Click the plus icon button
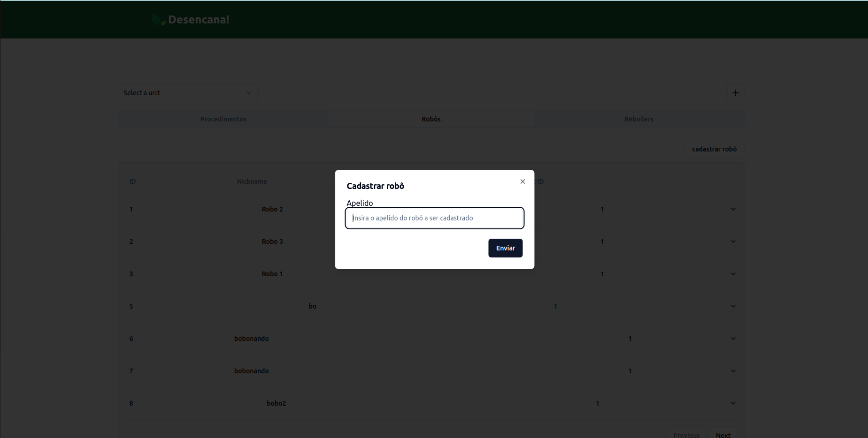Image resolution: width=868 pixels, height=438 pixels. coord(736,93)
